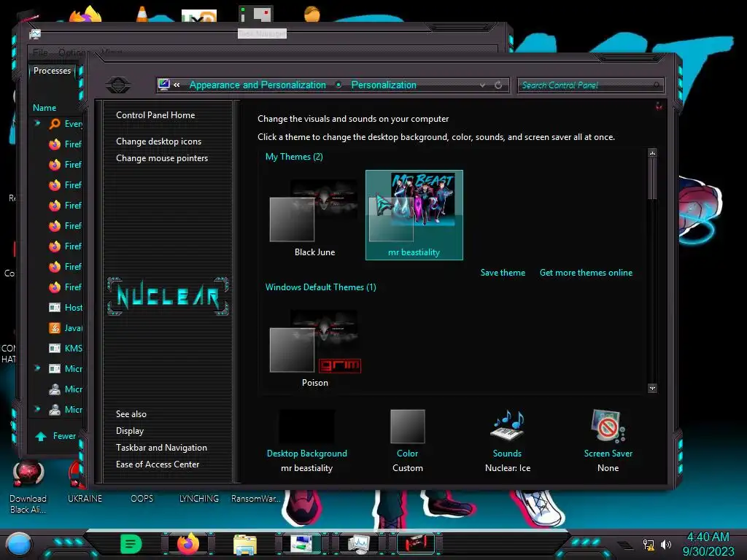
Task: Click the Personalization breadcrumb
Action: coord(384,85)
